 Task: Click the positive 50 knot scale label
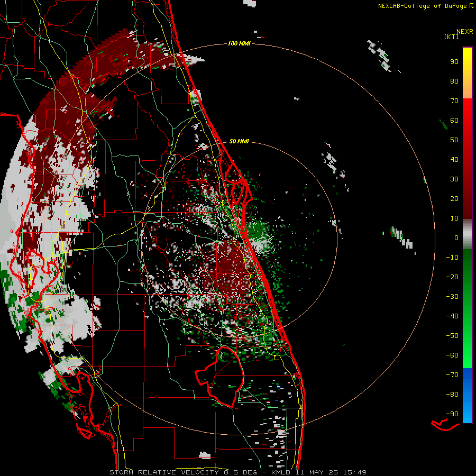(454, 140)
